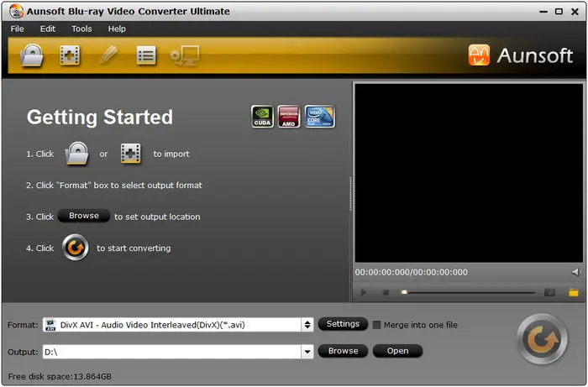Click the Output path field
The height and width of the screenshot is (387, 588).
[172, 352]
